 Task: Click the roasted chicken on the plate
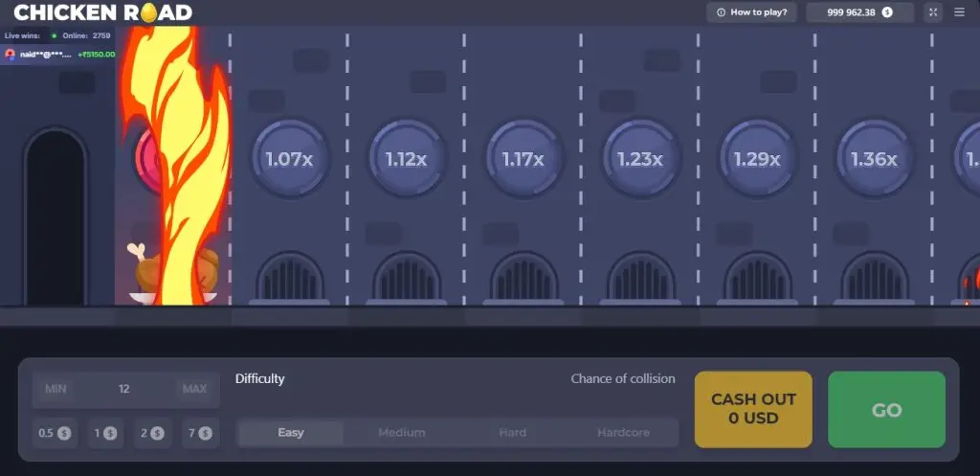[x=172, y=273]
